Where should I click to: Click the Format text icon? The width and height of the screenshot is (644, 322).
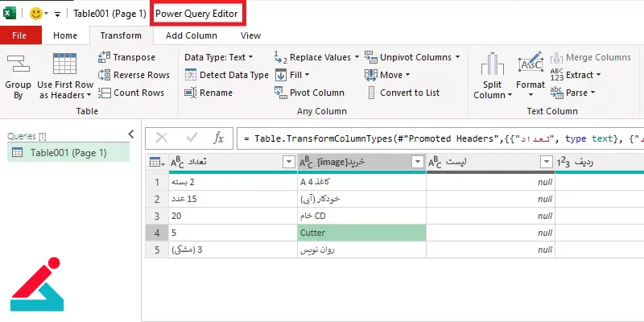tap(530, 63)
